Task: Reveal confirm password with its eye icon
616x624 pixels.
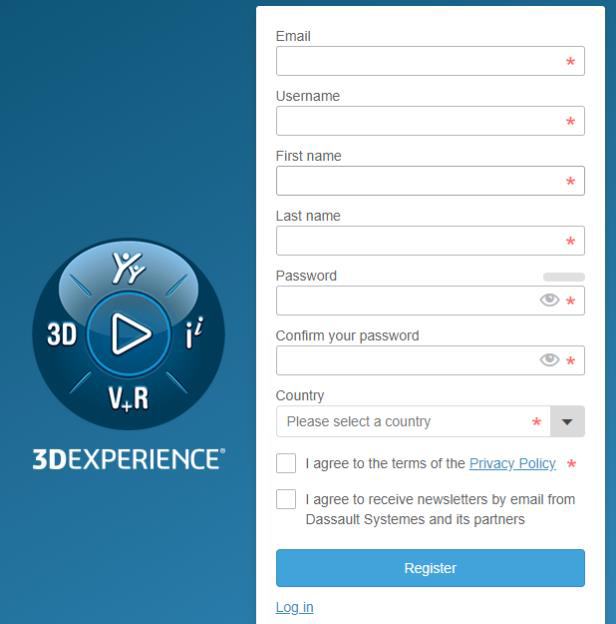Action: [550, 360]
